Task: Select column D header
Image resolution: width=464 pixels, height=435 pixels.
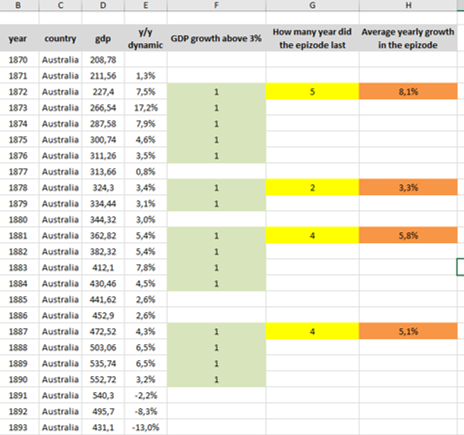Action: 103,5
